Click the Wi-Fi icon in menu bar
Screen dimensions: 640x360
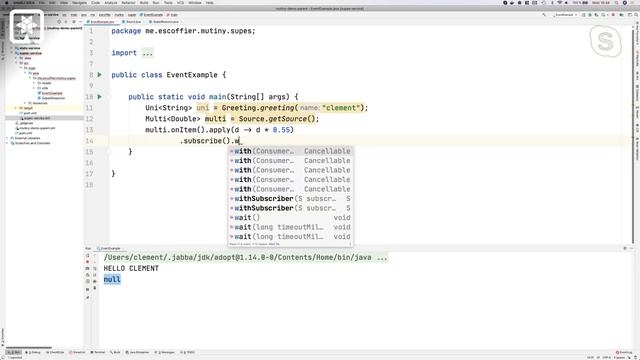click(x=560, y=3)
